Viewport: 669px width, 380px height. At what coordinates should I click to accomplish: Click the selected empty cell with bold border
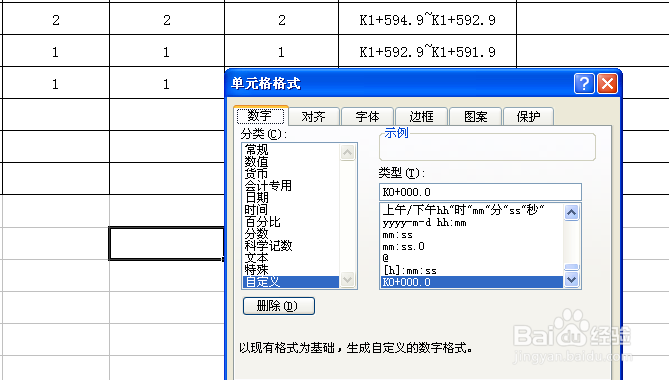pos(166,243)
